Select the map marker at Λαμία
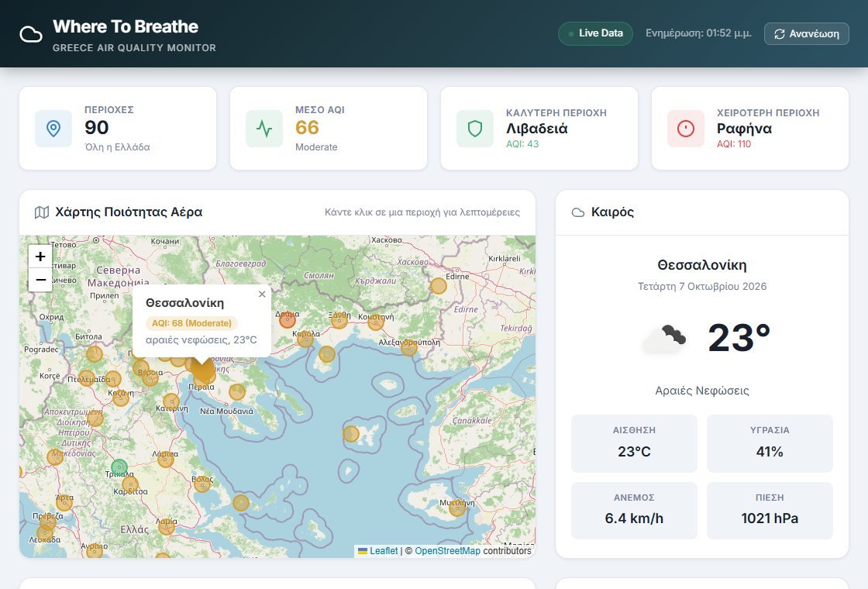868x589 pixels. coord(167,526)
